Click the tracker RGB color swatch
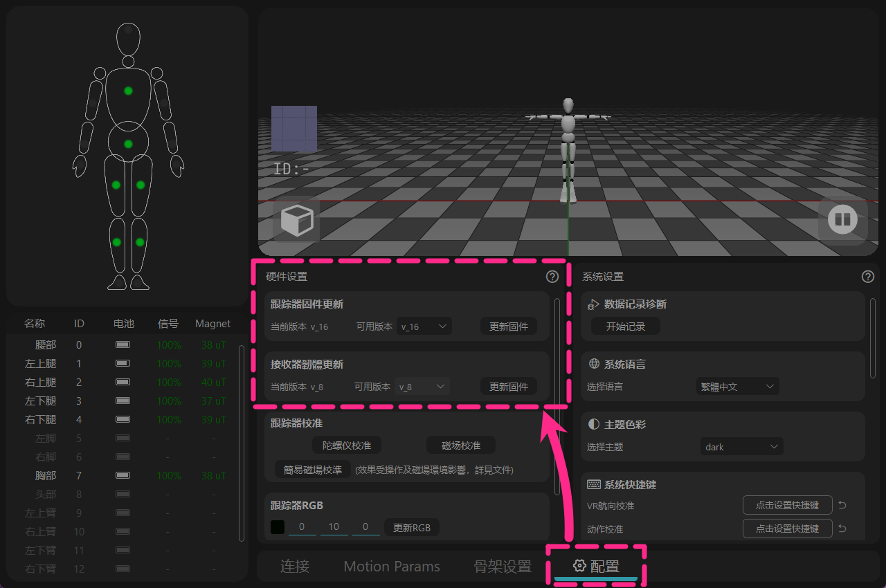This screenshot has height=588, width=886. tap(278, 528)
